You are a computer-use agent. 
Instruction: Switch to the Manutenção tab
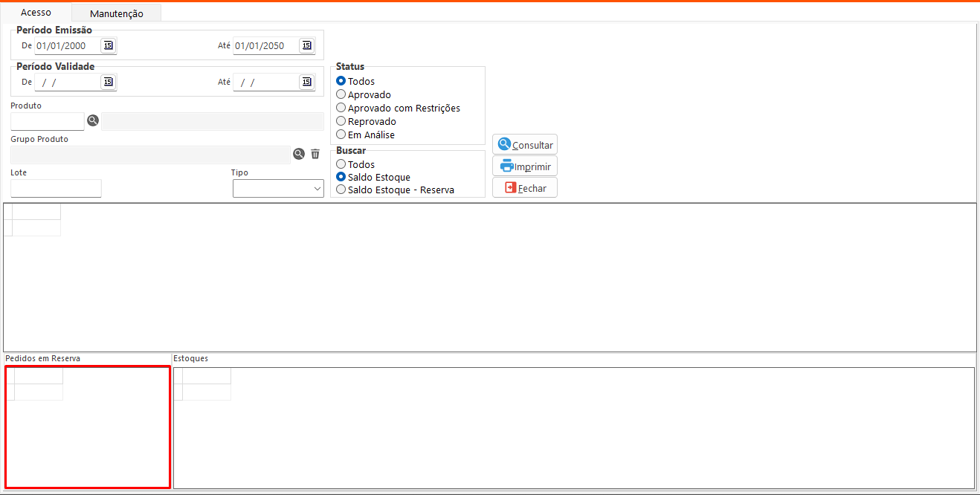[116, 13]
